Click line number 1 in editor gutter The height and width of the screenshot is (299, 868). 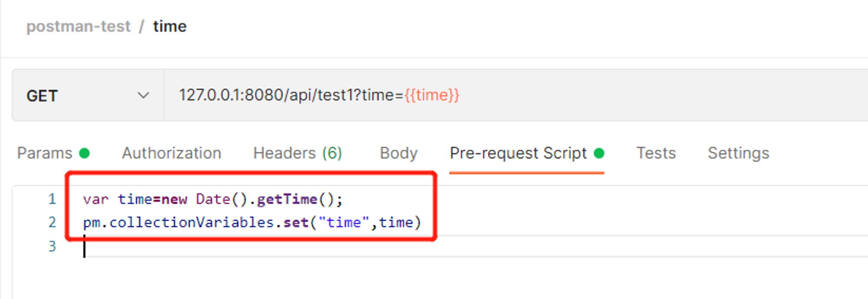click(x=52, y=199)
